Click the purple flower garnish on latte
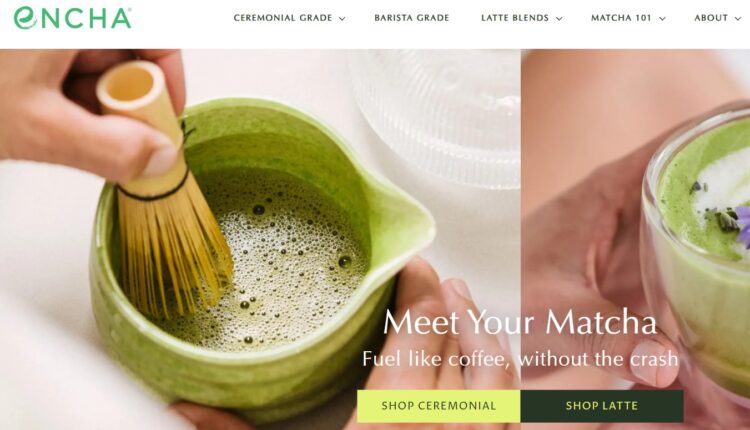The image size is (750, 430). [x=743, y=227]
